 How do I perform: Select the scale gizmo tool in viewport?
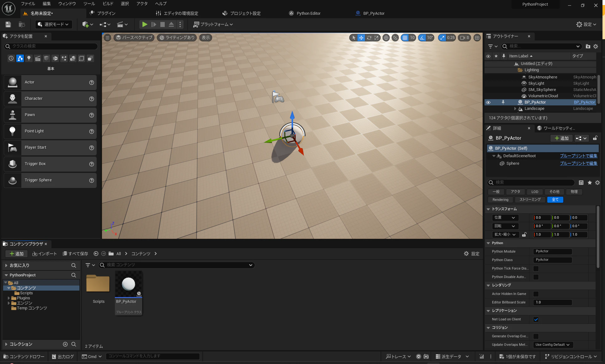(377, 38)
